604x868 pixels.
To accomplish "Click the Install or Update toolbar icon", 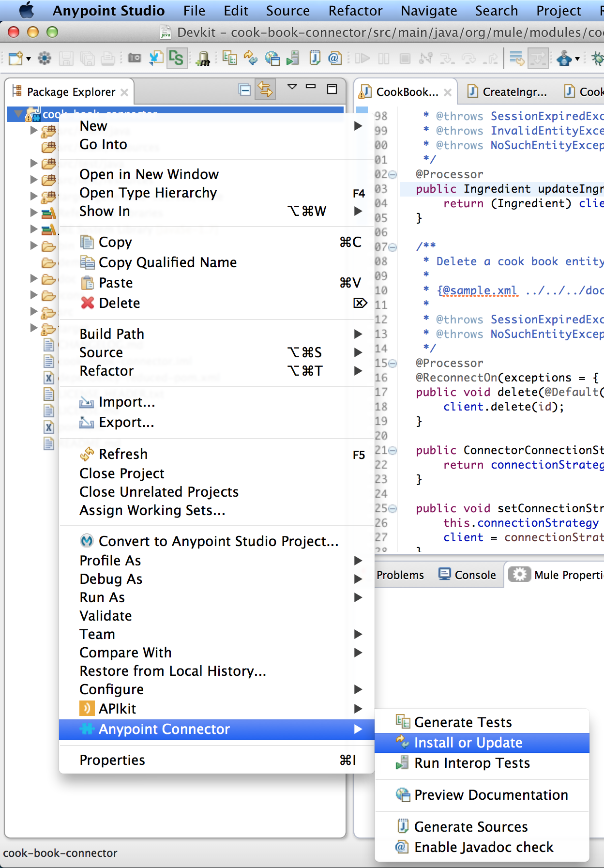I will (x=250, y=59).
